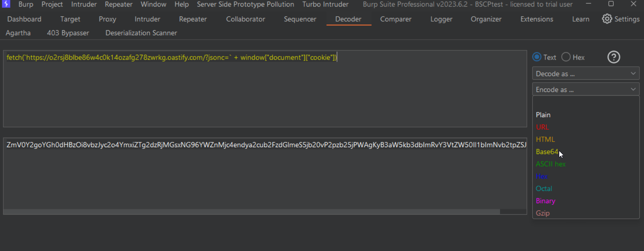
Task: Click into the fetch payload input box
Action: 265,89
